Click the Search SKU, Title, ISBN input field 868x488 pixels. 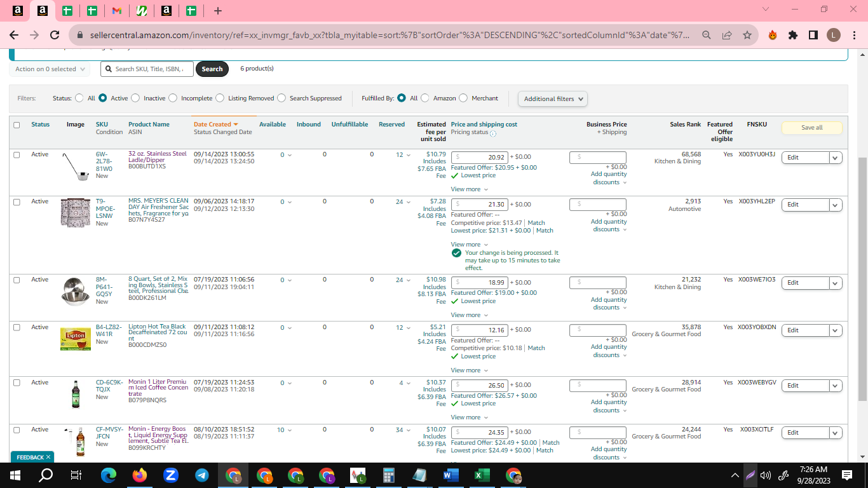(147, 69)
